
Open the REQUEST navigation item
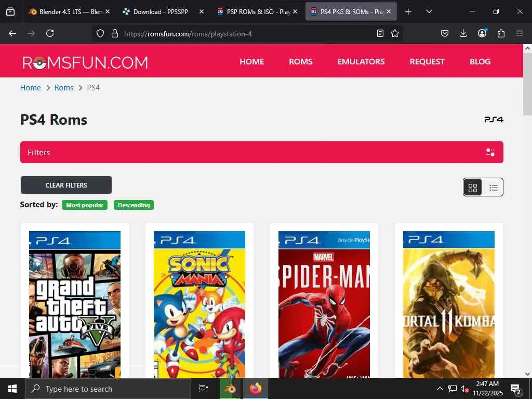427,62
